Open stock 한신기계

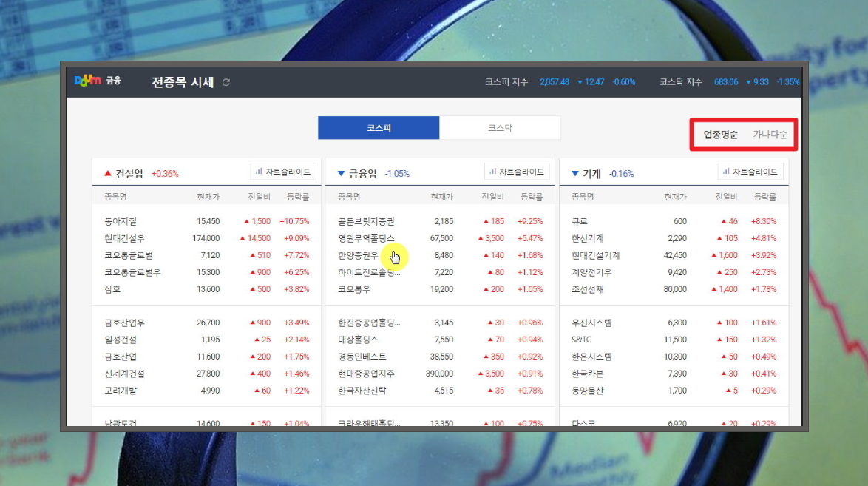(x=587, y=238)
